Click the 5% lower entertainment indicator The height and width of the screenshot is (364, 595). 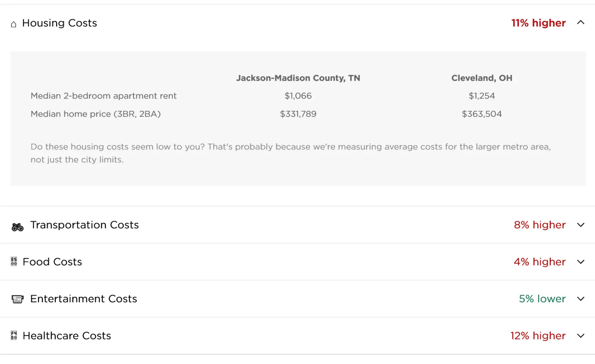(x=542, y=299)
